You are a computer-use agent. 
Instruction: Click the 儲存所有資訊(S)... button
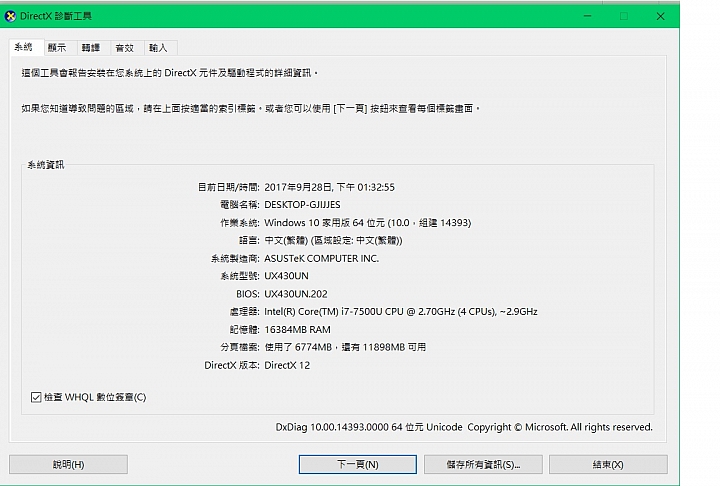point(483,464)
